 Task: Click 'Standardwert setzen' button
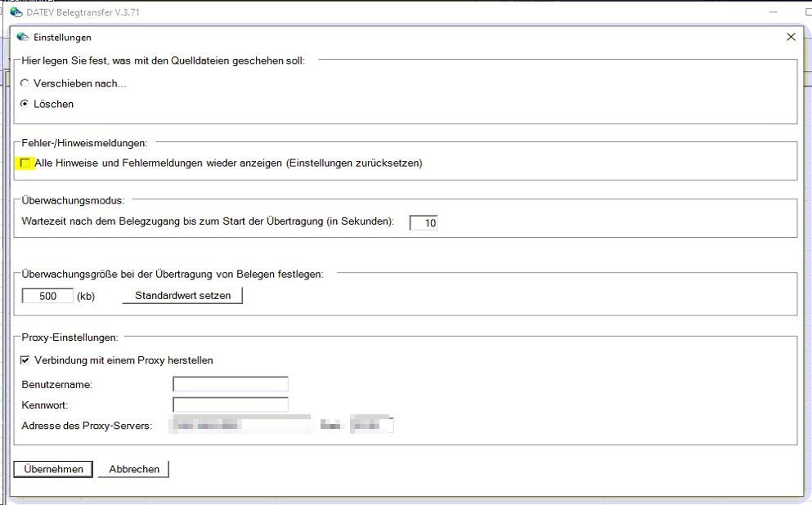pyautogui.click(x=182, y=296)
